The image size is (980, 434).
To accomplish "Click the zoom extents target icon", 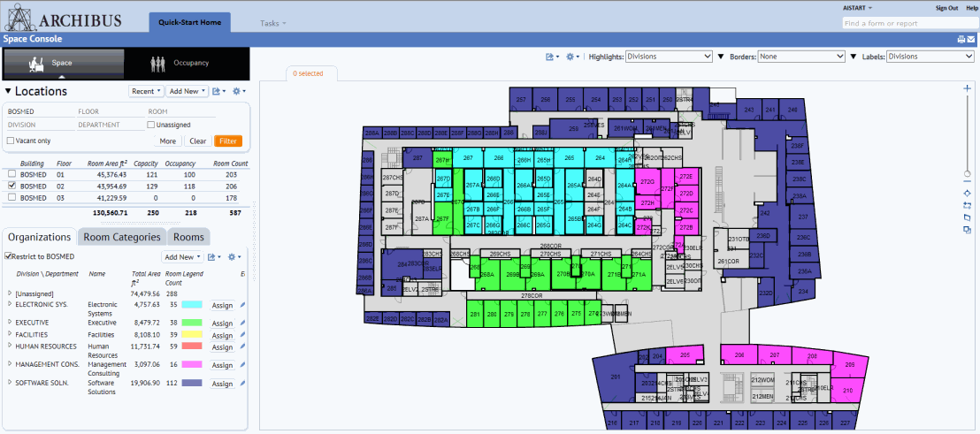I will click(968, 194).
